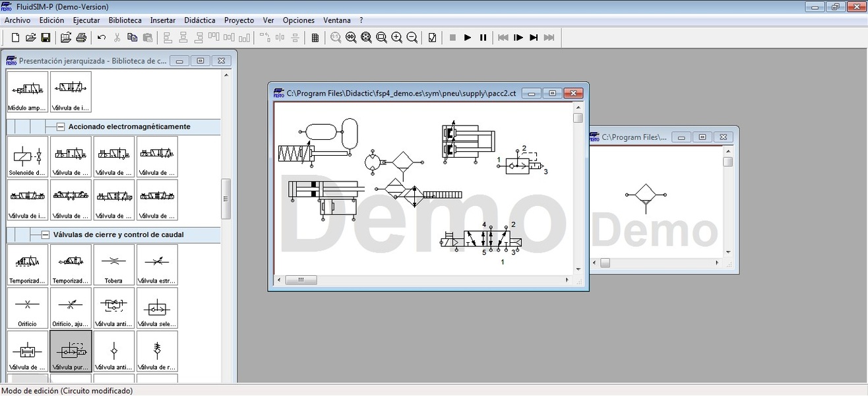This screenshot has width=868, height=396.
Task: Open the Didáctica menu
Action: tap(199, 20)
